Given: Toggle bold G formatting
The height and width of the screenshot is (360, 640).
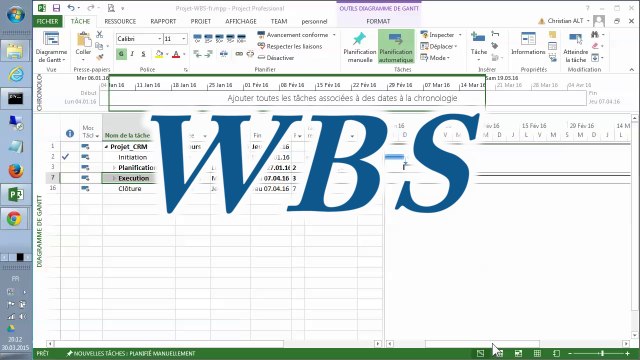Looking at the screenshot, I should (121, 54).
